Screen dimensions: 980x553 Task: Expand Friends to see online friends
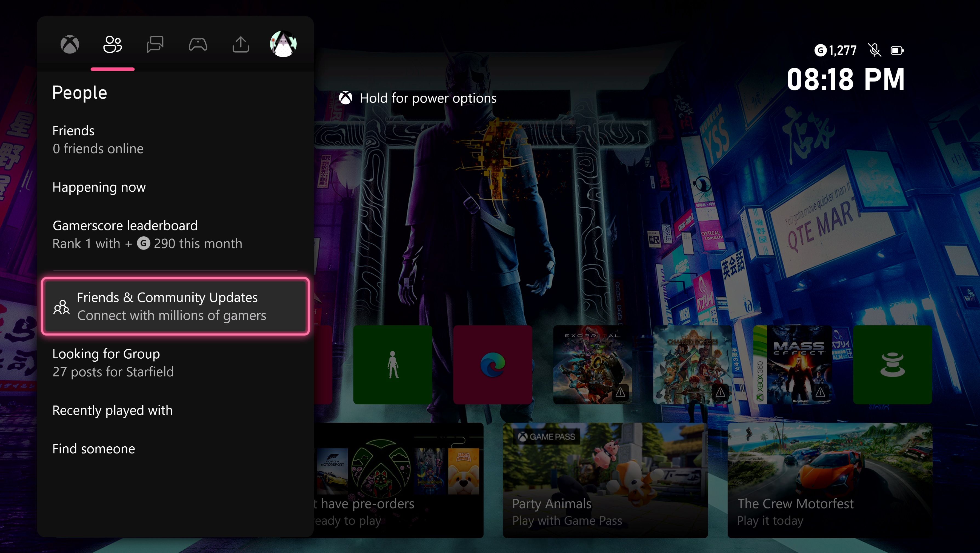coord(98,139)
